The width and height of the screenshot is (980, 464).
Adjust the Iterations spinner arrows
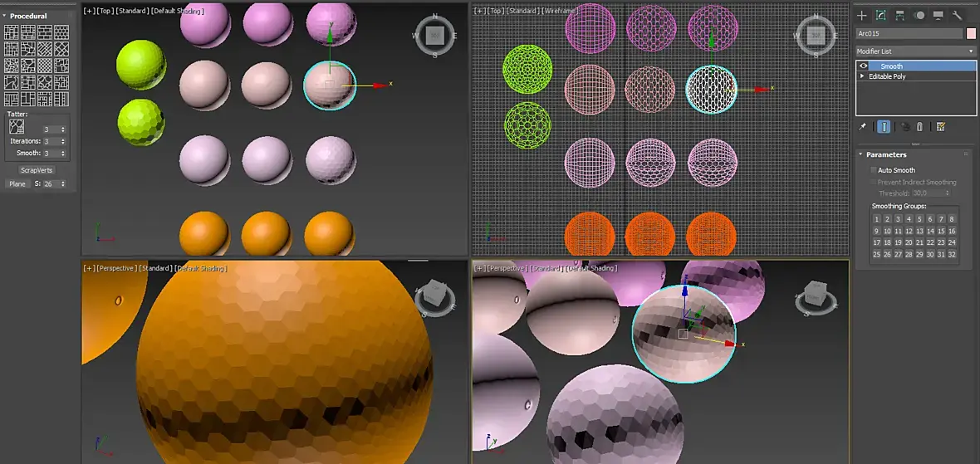pyautogui.click(x=62, y=141)
